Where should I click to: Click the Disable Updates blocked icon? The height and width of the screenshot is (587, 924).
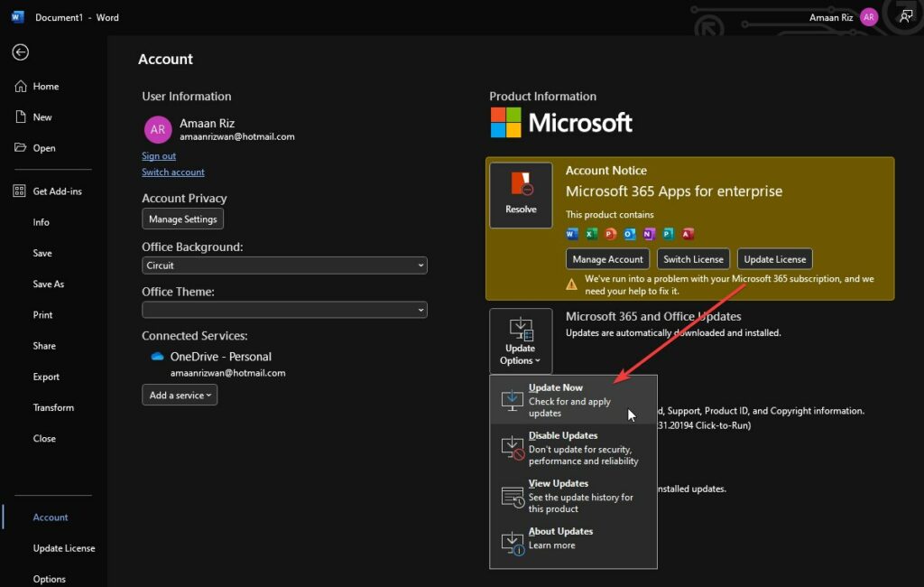point(513,448)
